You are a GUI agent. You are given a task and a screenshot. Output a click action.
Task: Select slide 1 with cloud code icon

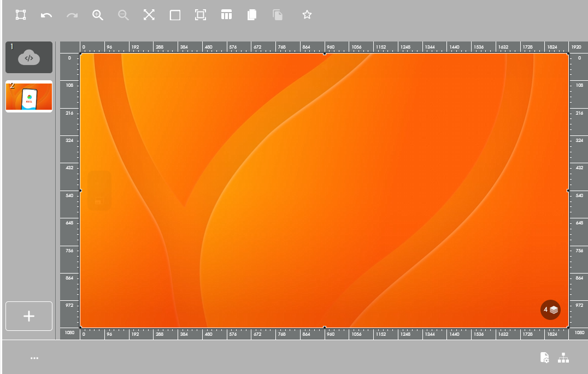click(29, 57)
